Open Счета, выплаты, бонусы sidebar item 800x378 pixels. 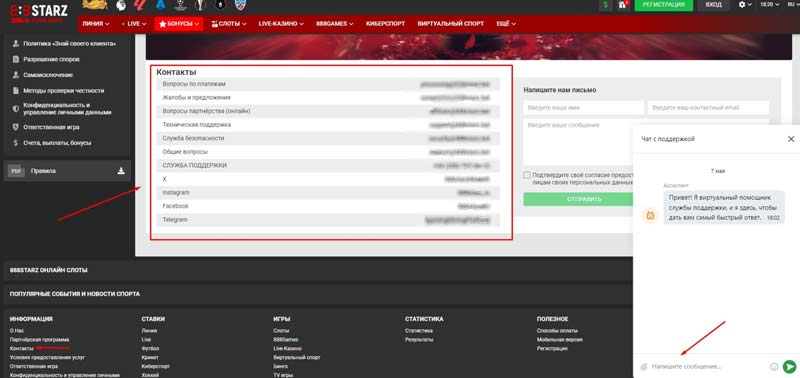click(x=57, y=143)
